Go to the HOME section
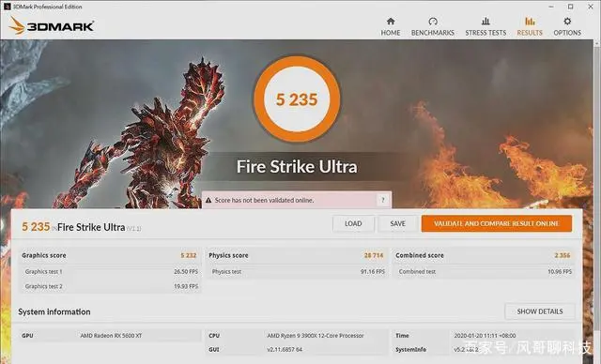 (x=391, y=27)
